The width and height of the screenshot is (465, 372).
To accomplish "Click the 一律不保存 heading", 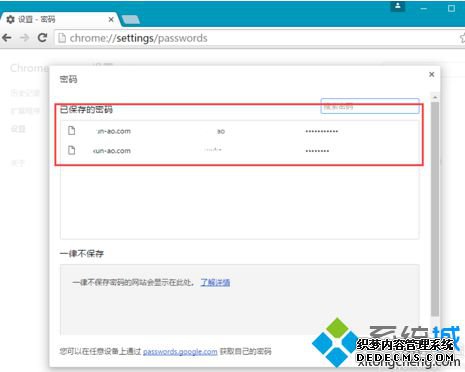I will [82, 254].
